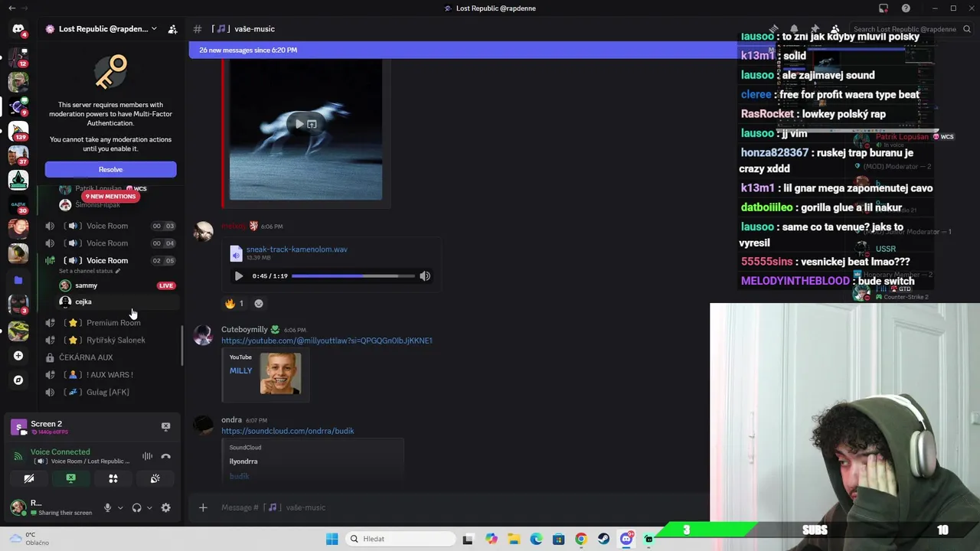Expand Lost Republic server menu
Viewport: 980px width, 551px height.
click(154, 29)
